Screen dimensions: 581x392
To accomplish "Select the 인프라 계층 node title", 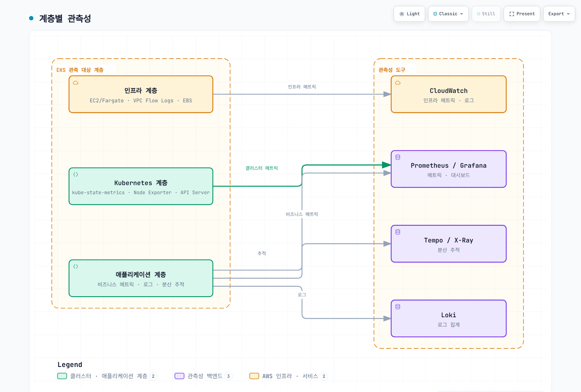I will coord(141,90).
